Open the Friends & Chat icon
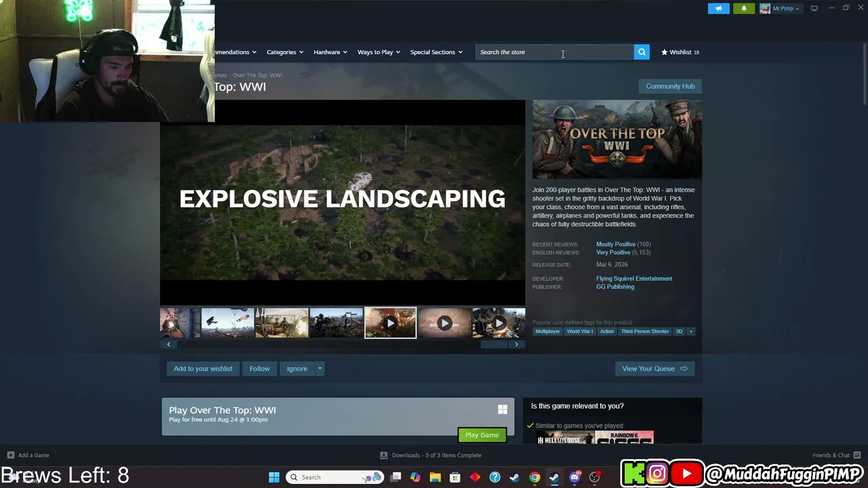Screen dimensions: 868x488 pyautogui.click(x=857, y=455)
